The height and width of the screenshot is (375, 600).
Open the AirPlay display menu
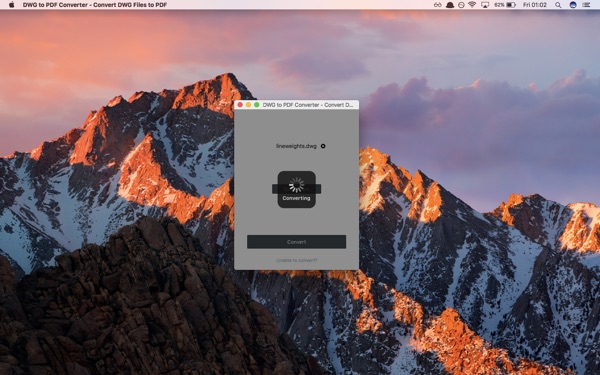(485, 5)
